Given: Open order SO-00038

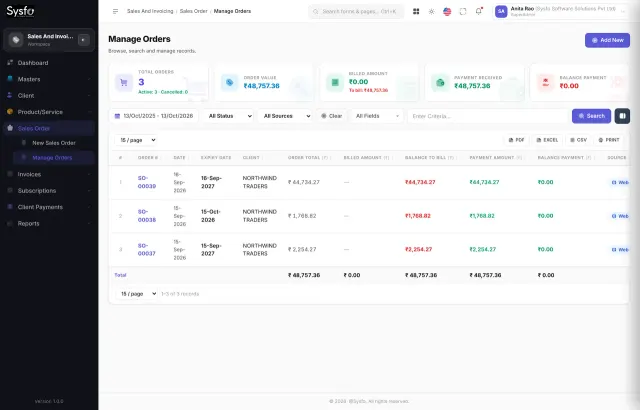Looking at the screenshot, I should point(147,216).
